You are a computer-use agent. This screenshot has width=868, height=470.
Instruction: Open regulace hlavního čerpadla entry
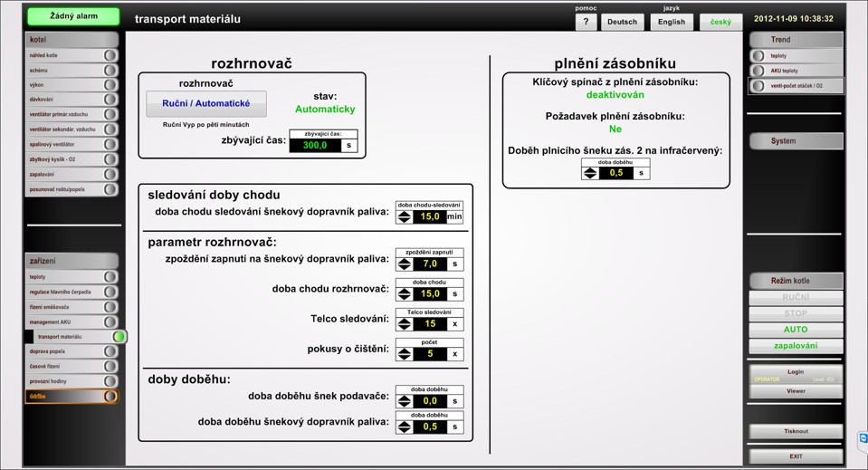tap(72, 292)
